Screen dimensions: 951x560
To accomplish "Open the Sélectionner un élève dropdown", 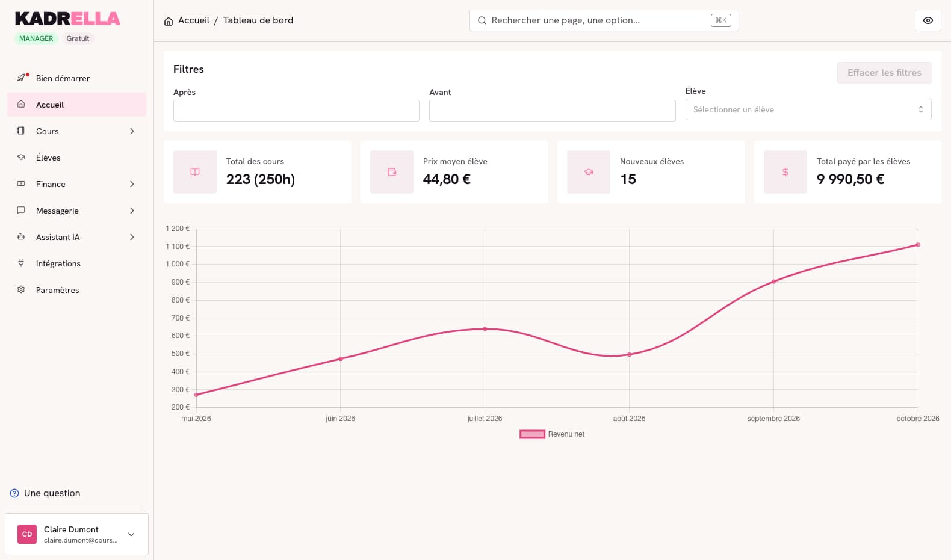I will [808, 109].
